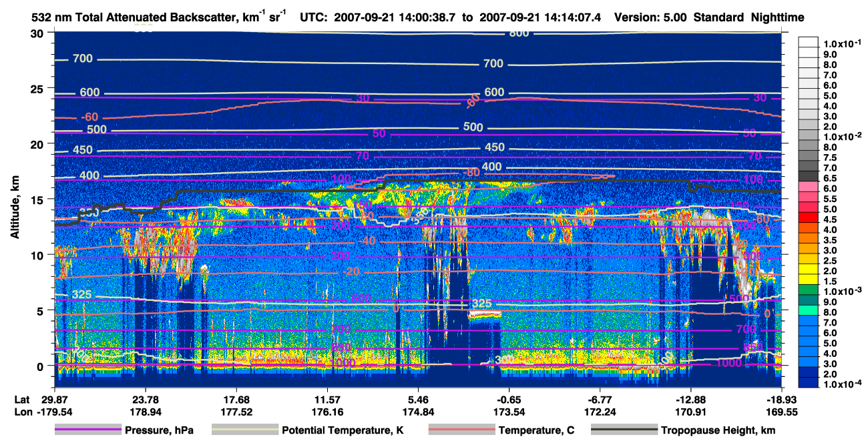Click the altitude tick label '25'

point(38,89)
